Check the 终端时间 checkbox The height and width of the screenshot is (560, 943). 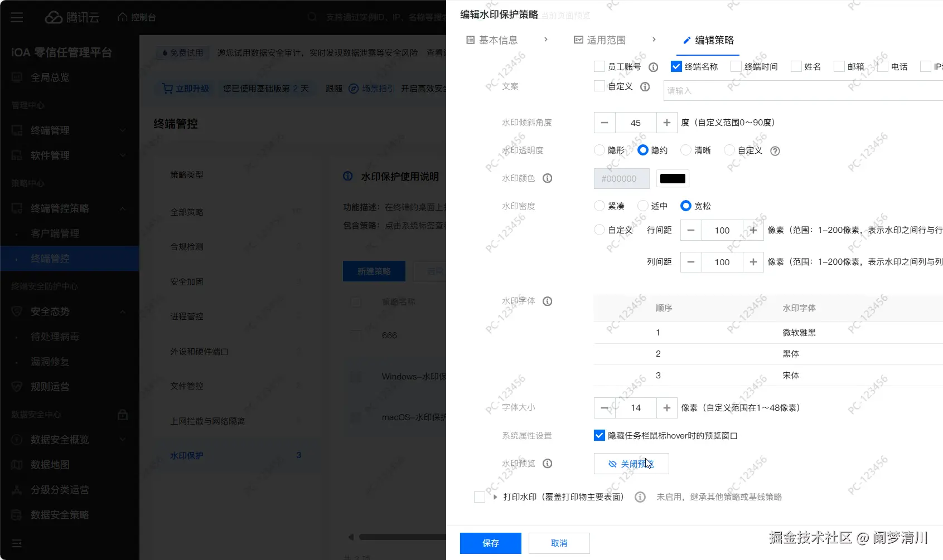coord(736,67)
